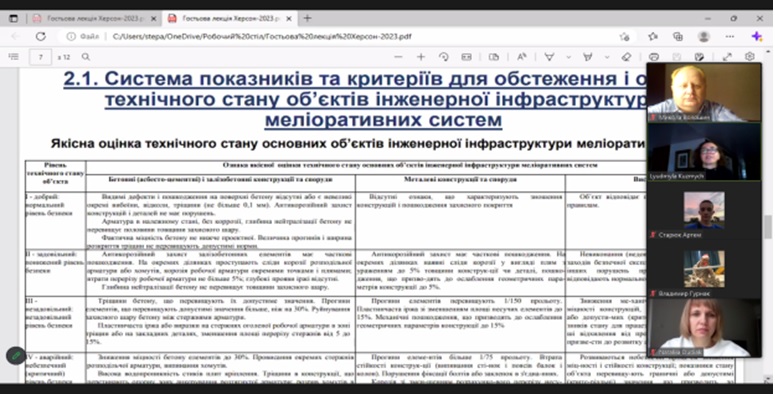This screenshot has height=394, width=775.
Task: Toggle fit-to-width page view
Action: tap(466, 57)
